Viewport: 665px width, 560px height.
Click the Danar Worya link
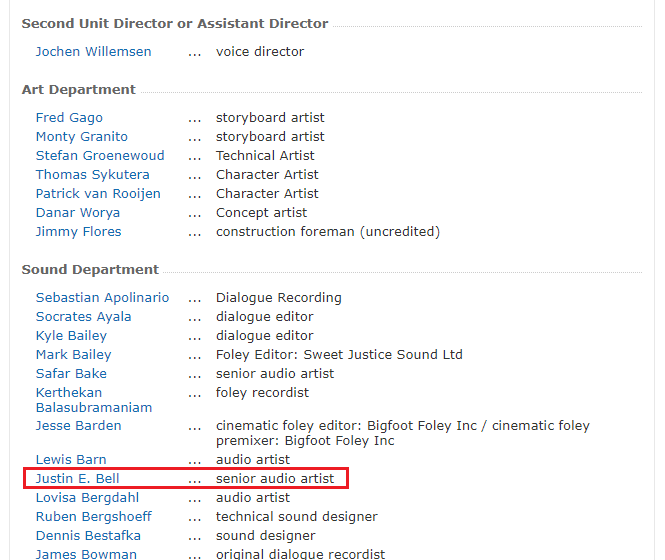pos(77,212)
